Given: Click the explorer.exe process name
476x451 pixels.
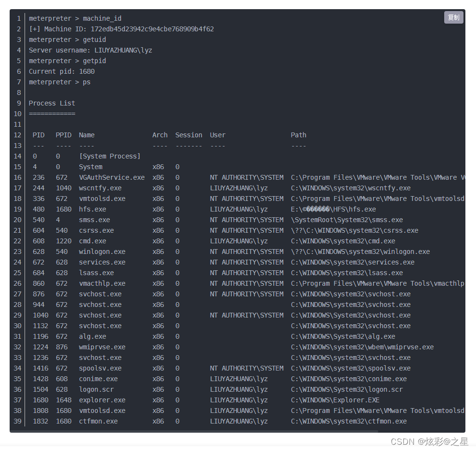Looking at the screenshot, I should (102, 400).
